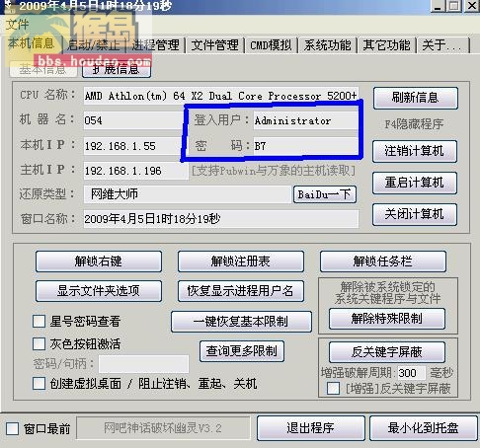This screenshot has width=480, height=448.
Task: Enable the 灰色按钮激活 checkbox
Action: (x=39, y=344)
